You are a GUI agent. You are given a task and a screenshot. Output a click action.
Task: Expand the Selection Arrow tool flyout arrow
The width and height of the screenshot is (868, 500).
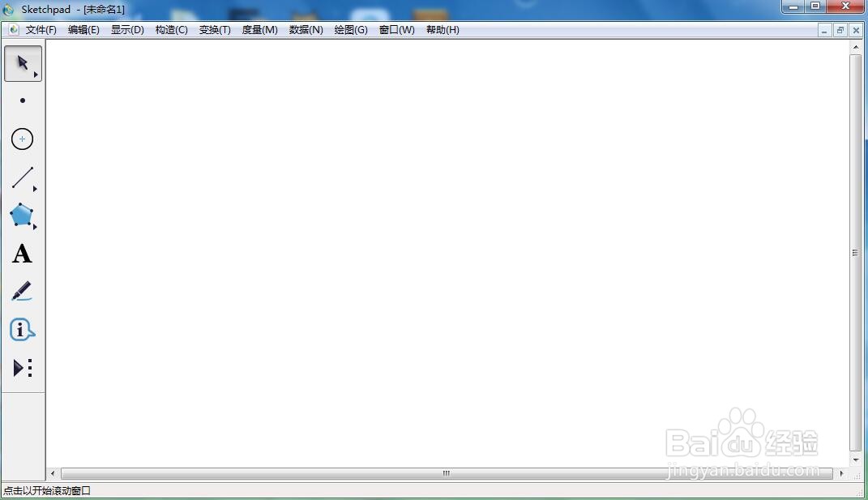pyautogui.click(x=36, y=75)
